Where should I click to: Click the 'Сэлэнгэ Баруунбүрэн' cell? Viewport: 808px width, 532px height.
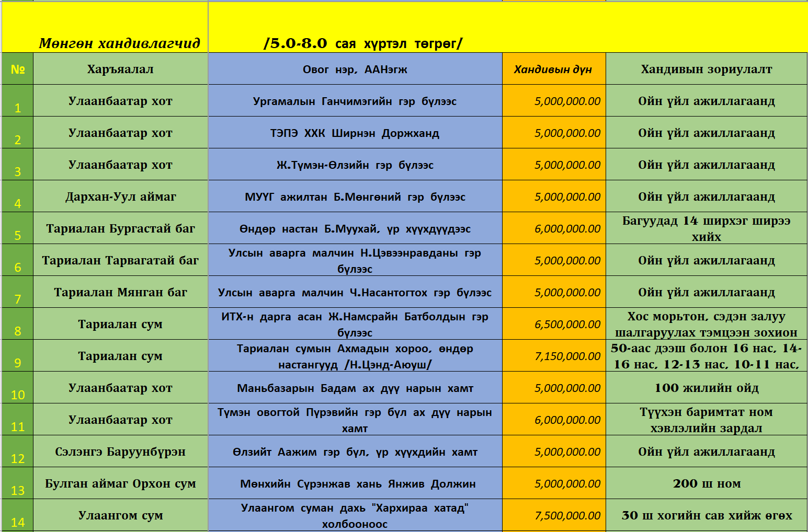[x=120, y=452]
